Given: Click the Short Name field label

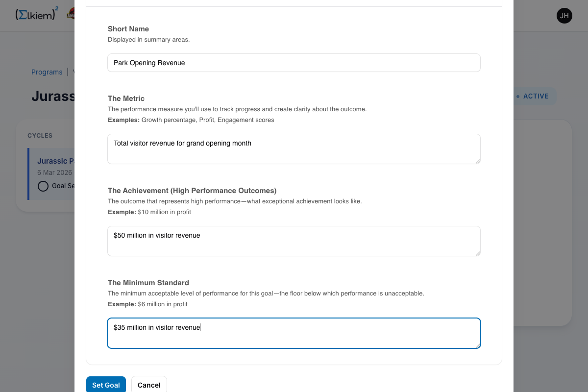Looking at the screenshot, I should [x=128, y=29].
